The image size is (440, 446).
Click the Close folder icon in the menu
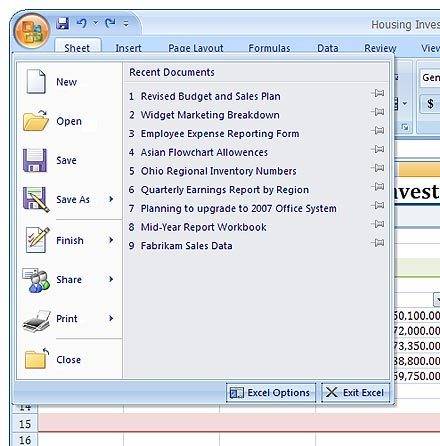[x=36, y=359]
